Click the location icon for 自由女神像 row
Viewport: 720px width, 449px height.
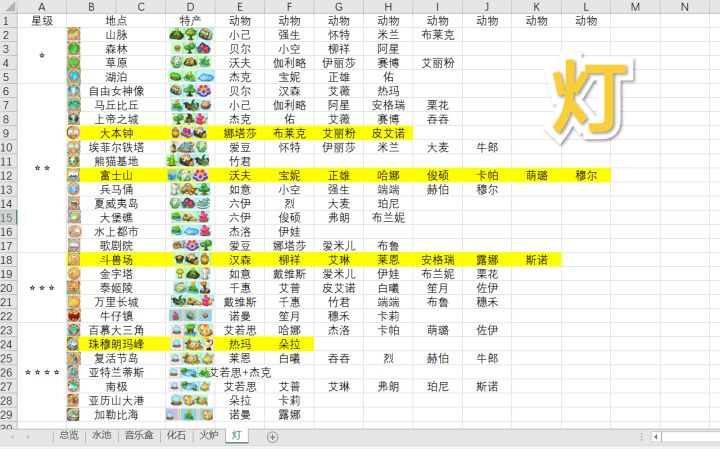pyautogui.click(x=73, y=91)
